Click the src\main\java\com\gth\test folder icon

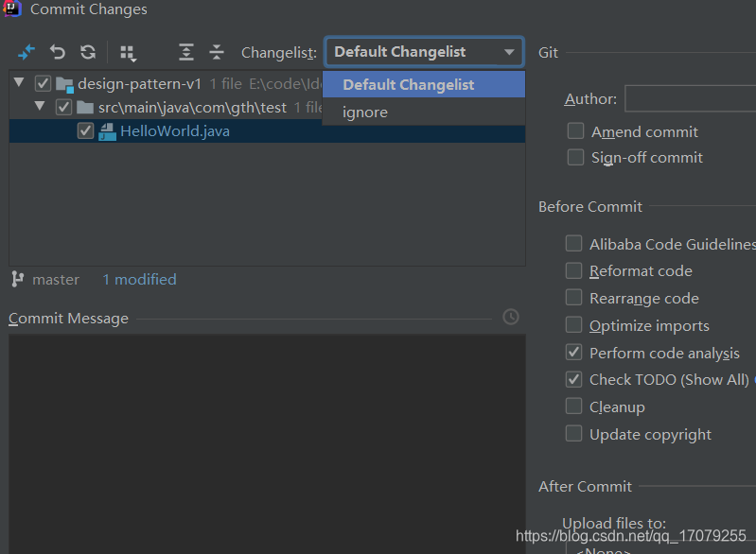coord(85,108)
